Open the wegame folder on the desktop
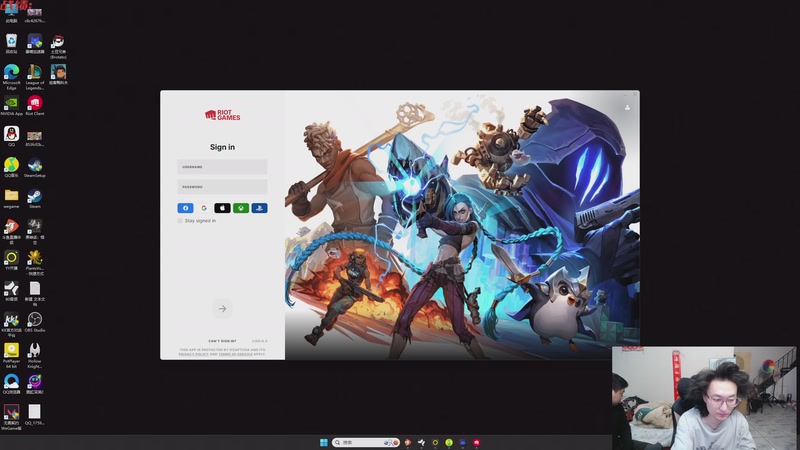 (x=11, y=198)
